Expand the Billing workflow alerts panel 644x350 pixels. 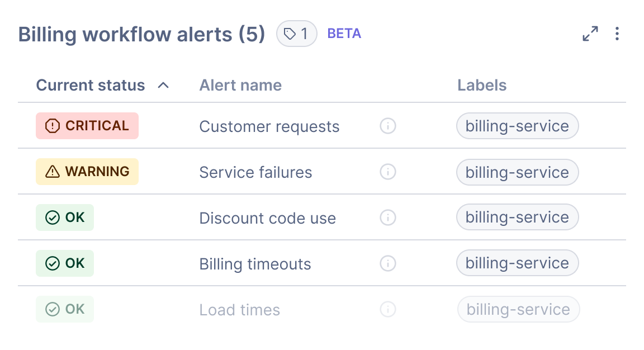coord(590,34)
